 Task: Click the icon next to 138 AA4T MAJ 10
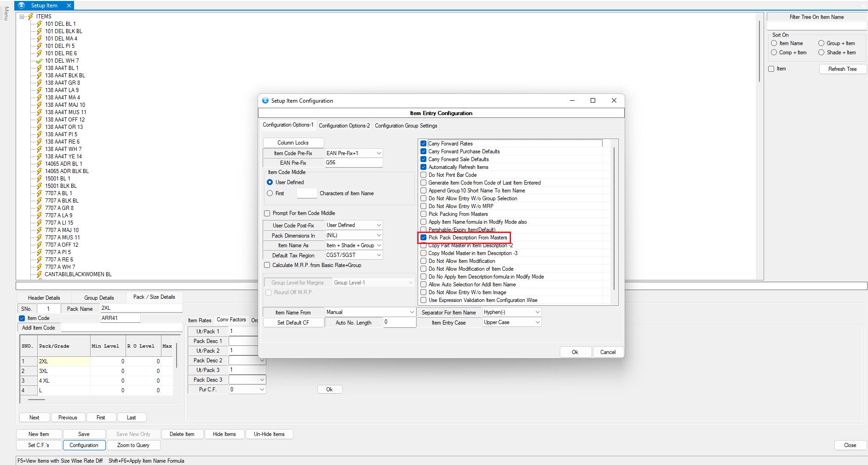[39, 105]
